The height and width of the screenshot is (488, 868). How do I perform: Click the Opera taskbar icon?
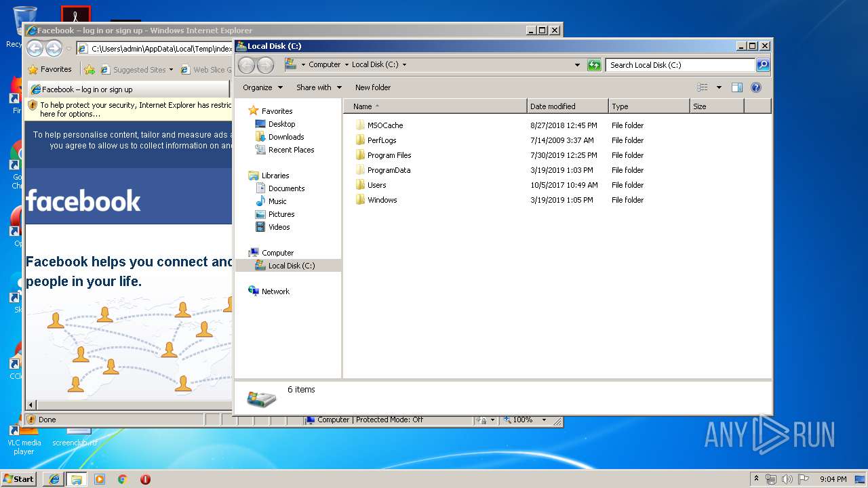pos(145,479)
